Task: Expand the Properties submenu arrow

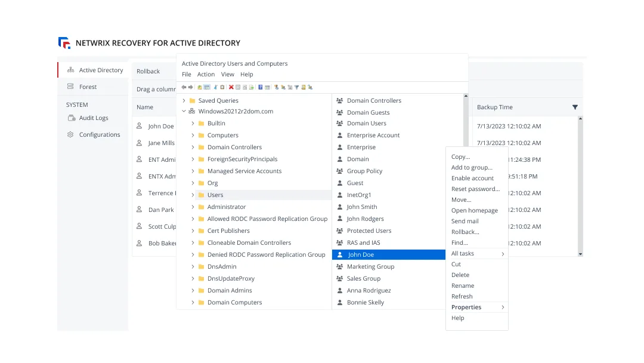Action: [503, 307]
